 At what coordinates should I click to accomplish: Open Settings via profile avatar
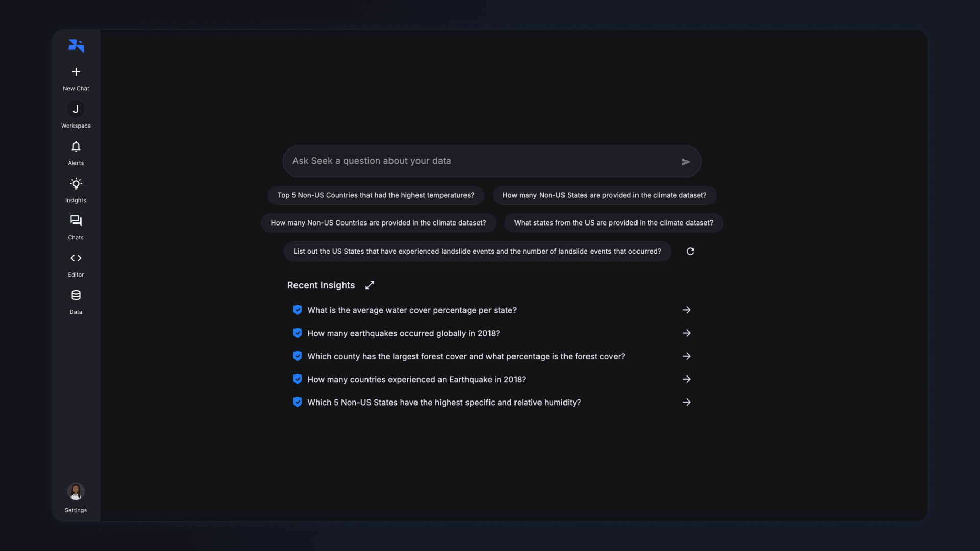coord(76,492)
